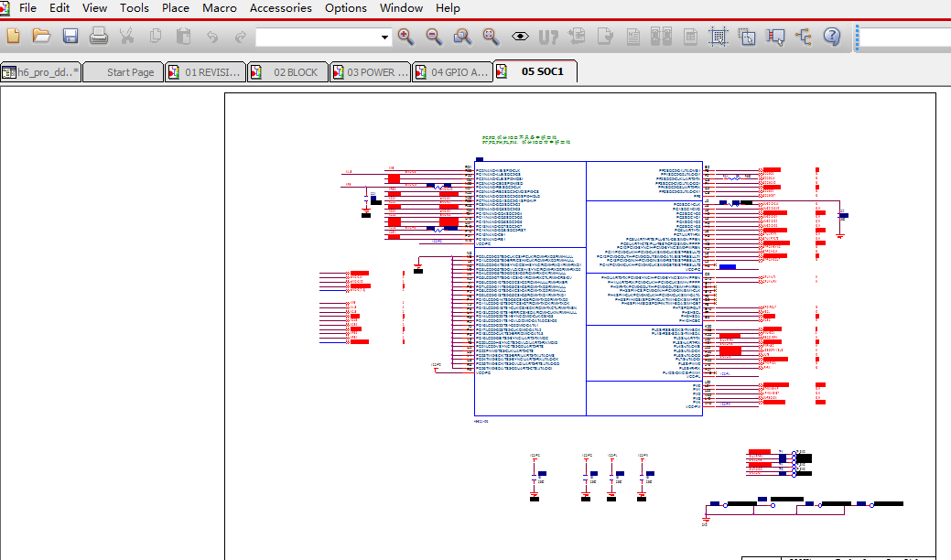Screen dimensions: 951x560
Task: Open the Accessories menu
Action: [x=281, y=8]
